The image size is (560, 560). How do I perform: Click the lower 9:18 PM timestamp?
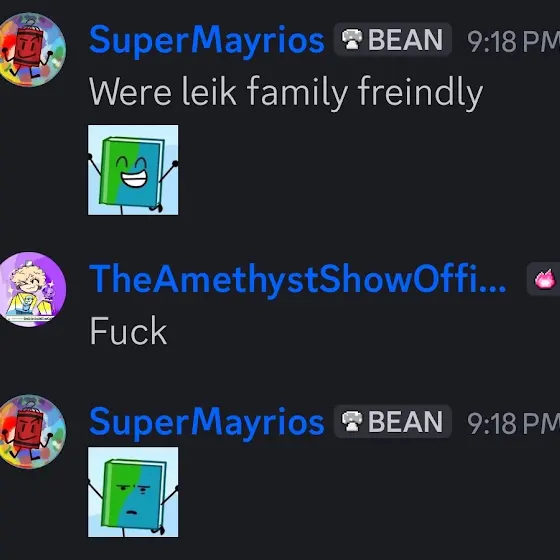coord(513,424)
